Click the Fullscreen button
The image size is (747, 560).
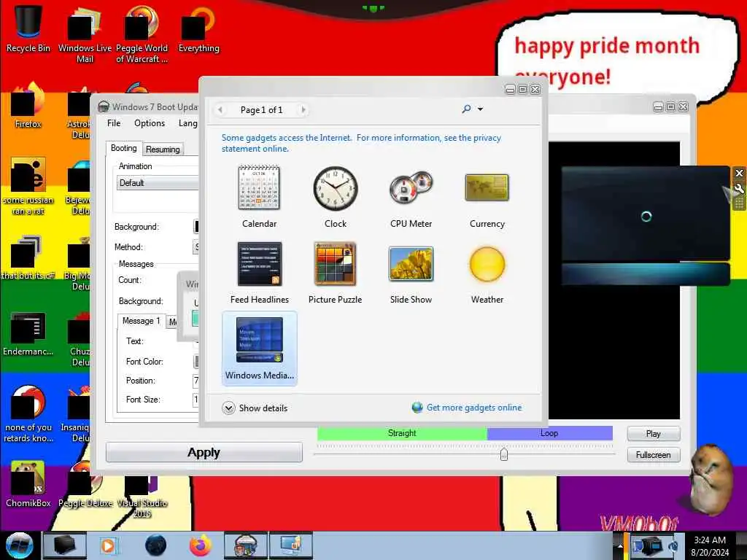654,455
